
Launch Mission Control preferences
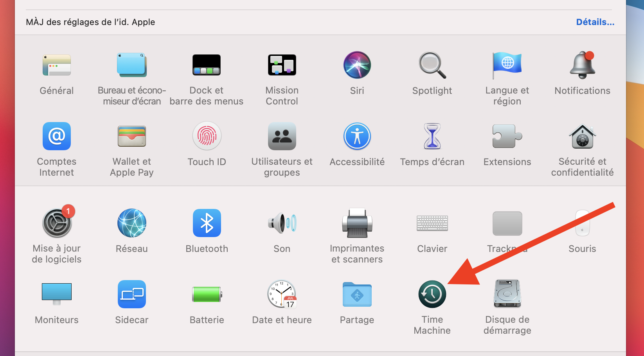(282, 65)
